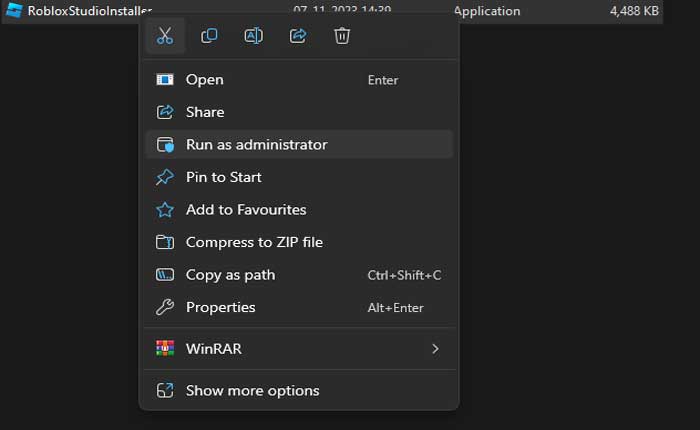
Task: Open Show more options menu
Action: point(252,391)
